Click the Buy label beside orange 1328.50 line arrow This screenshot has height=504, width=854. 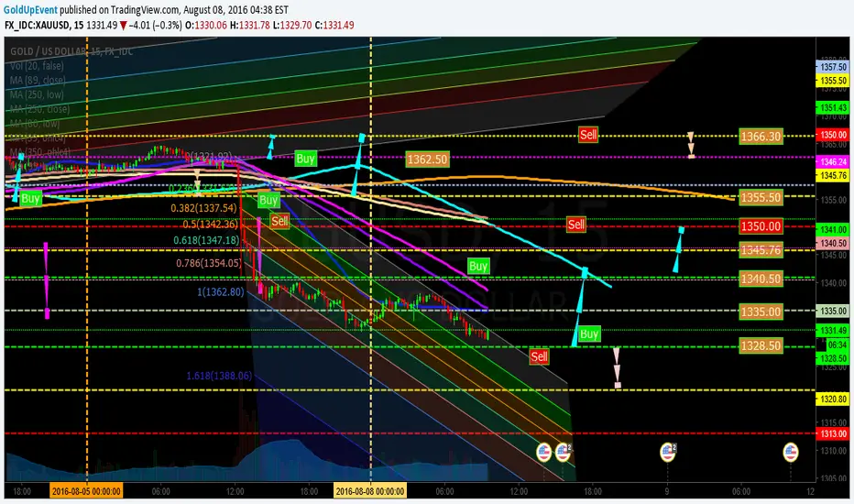click(589, 334)
